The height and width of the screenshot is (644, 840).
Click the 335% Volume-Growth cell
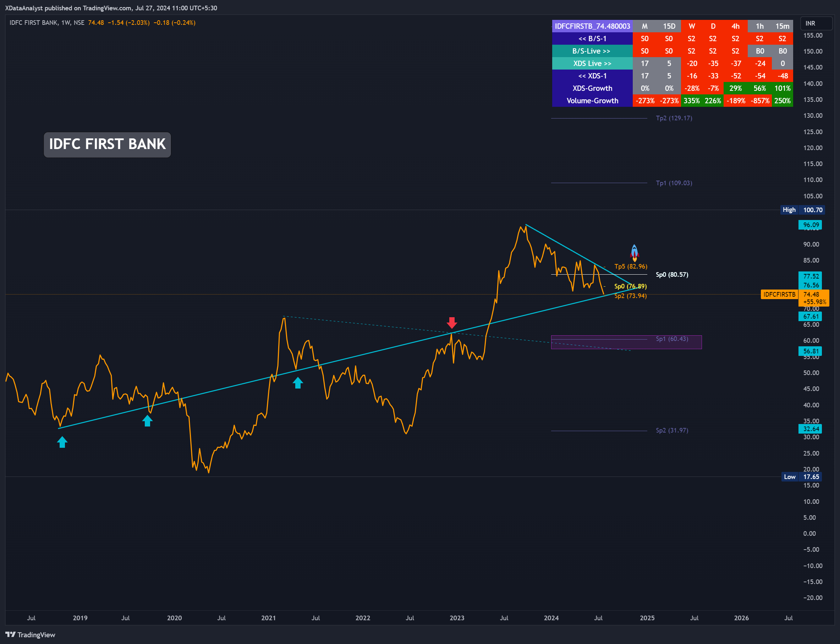coord(692,101)
